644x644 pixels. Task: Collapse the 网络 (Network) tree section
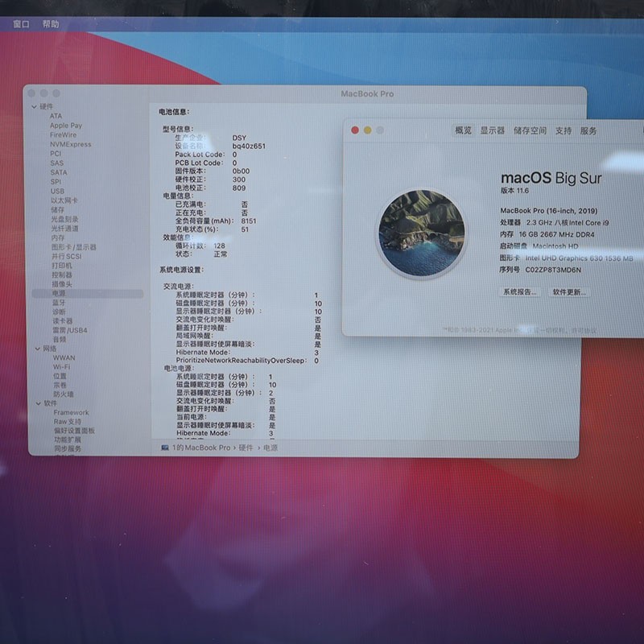pos(36,349)
